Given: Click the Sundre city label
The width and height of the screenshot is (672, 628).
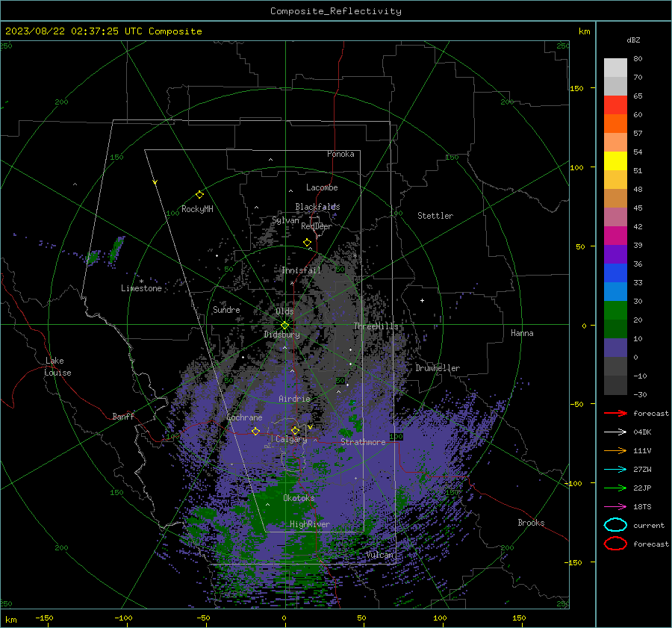Looking at the screenshot, I should 226,309.
